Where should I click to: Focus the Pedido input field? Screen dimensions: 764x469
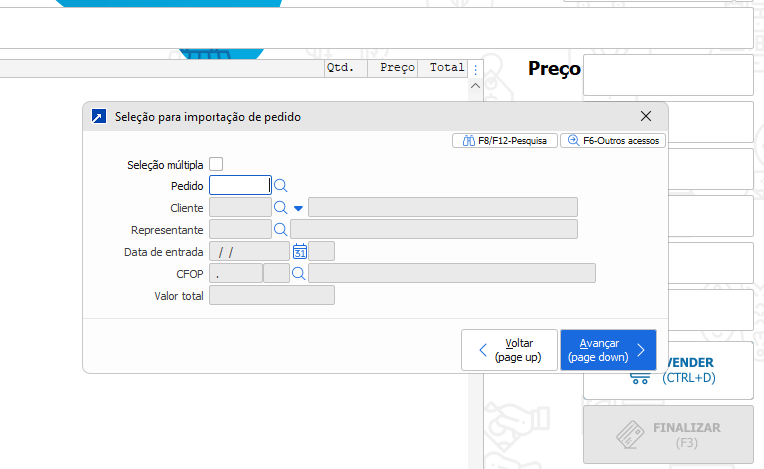click(240, 185)
